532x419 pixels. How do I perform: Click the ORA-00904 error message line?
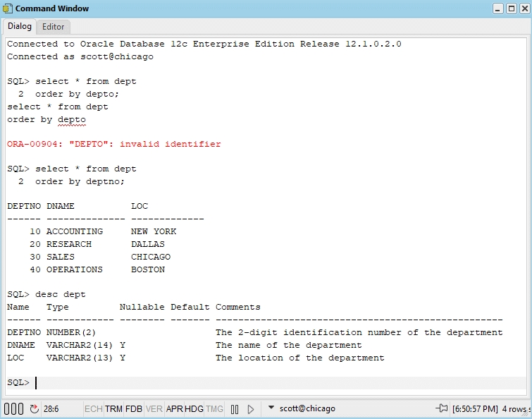coord(114,144)
